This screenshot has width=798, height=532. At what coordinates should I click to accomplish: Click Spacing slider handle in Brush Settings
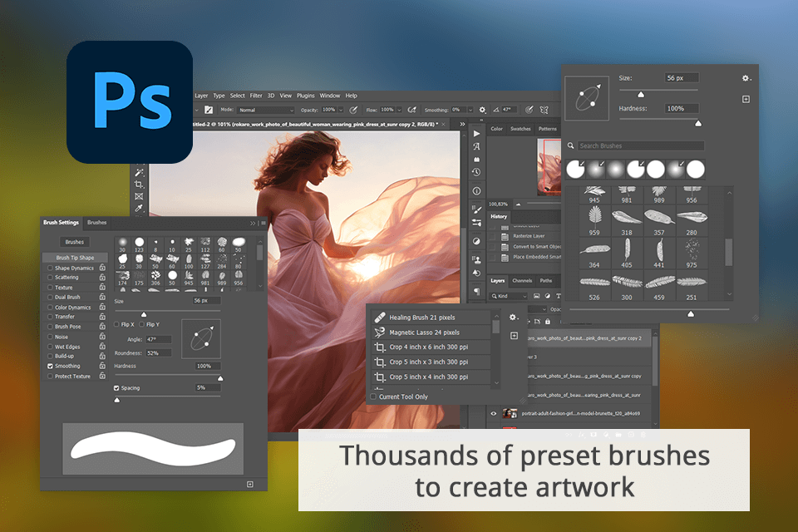tap(117, 400)
